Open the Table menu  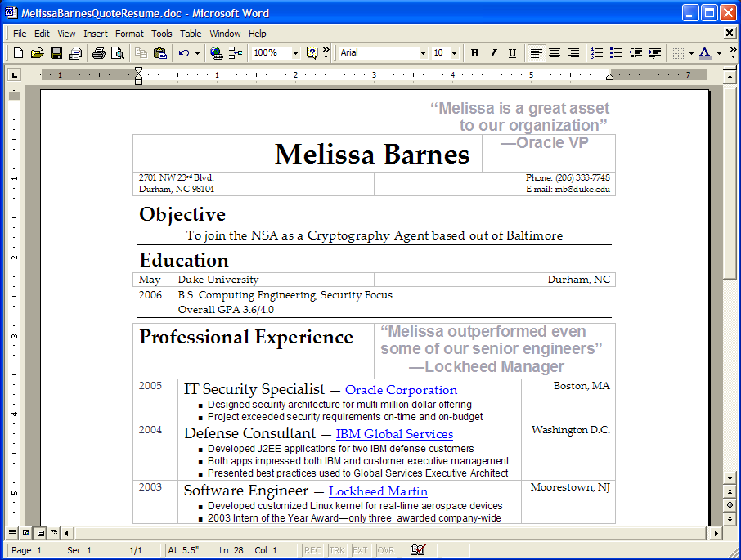pyautogui.click(x=191, y=34)
